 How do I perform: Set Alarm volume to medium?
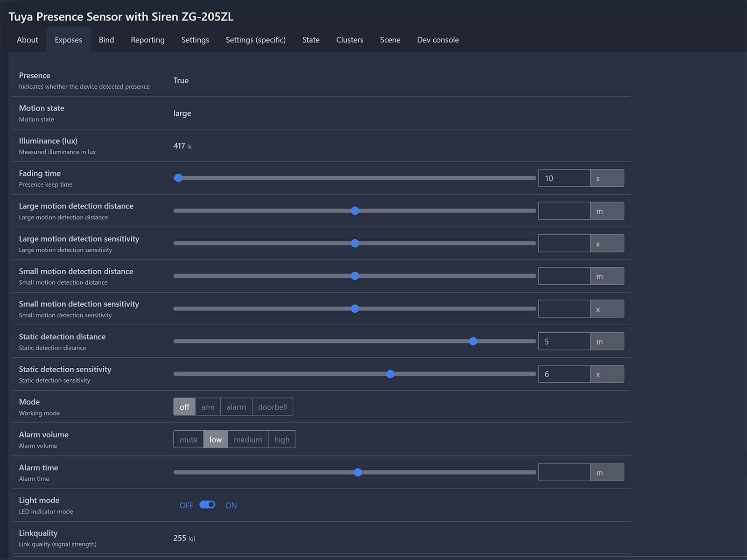coord(247,440)
